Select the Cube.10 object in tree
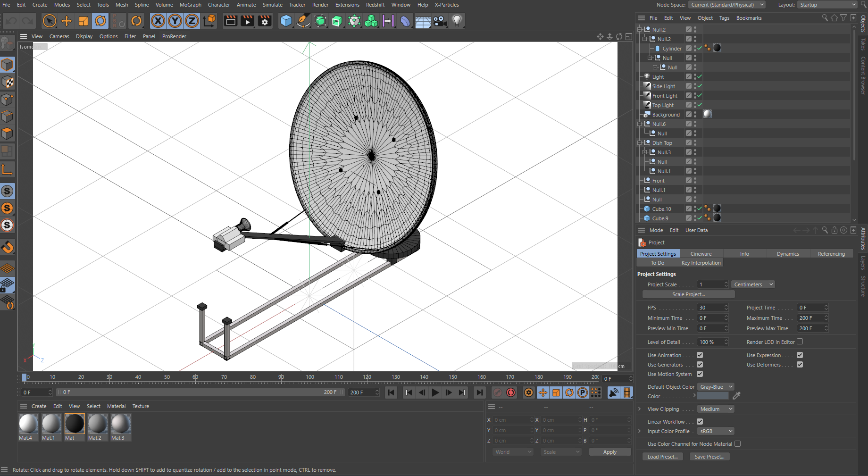The height and width of the screenshot is (476, 868). coord(661,209)
